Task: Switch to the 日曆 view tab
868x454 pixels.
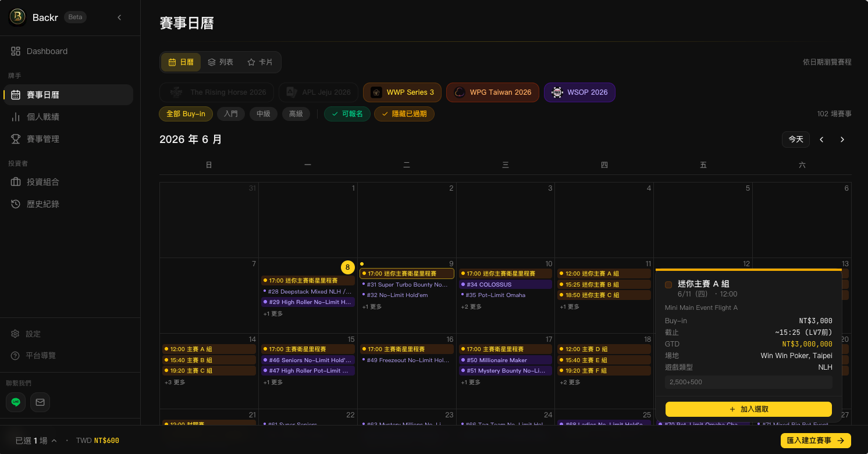Action: (181, 62)
